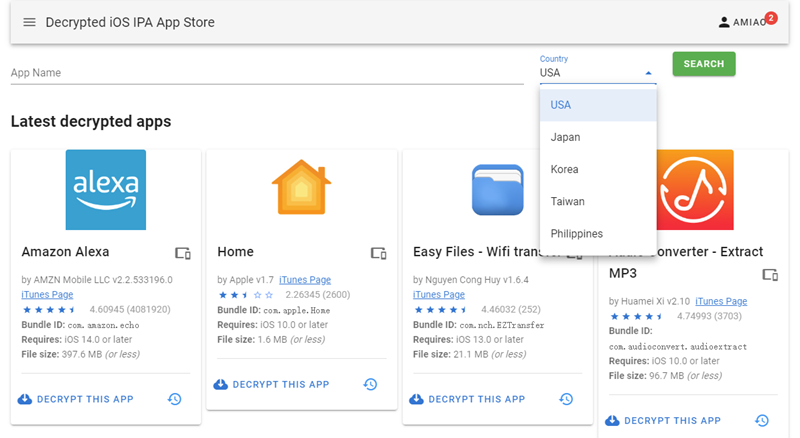Click the bundle ID com.amazon.echo

click(x=104, y=325)
